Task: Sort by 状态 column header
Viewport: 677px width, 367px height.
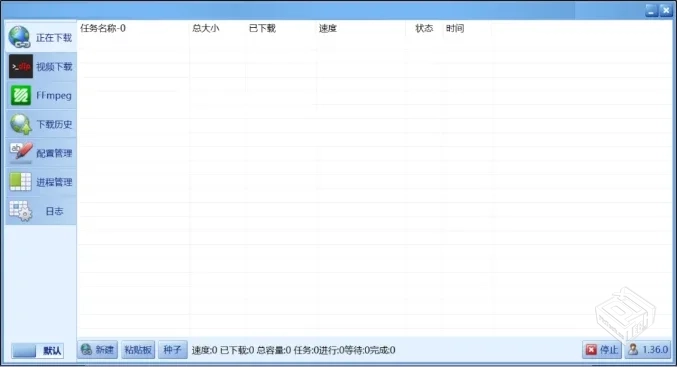Action: coord(424,28)
